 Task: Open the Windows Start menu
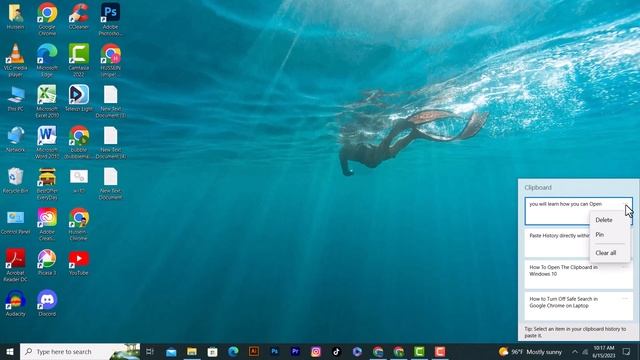click(x=10, y=351)
